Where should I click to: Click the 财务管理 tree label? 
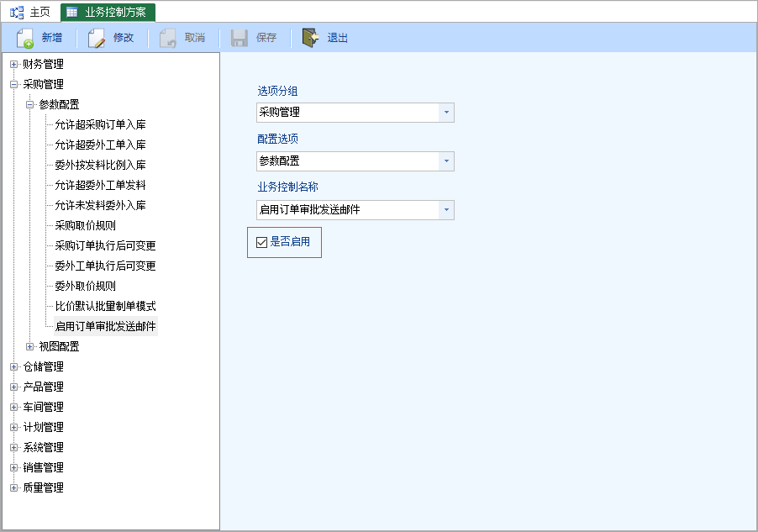coord(43,65)
